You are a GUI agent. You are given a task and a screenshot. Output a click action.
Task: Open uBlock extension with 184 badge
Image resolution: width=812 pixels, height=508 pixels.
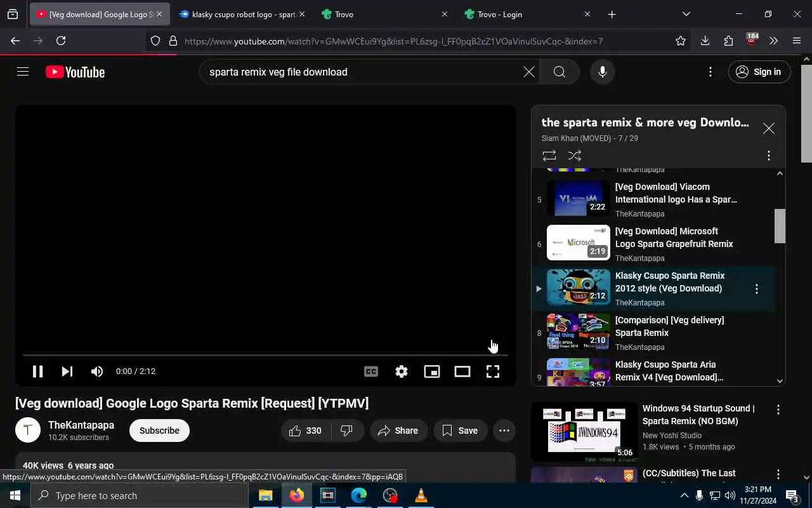(x=752, y=40)
